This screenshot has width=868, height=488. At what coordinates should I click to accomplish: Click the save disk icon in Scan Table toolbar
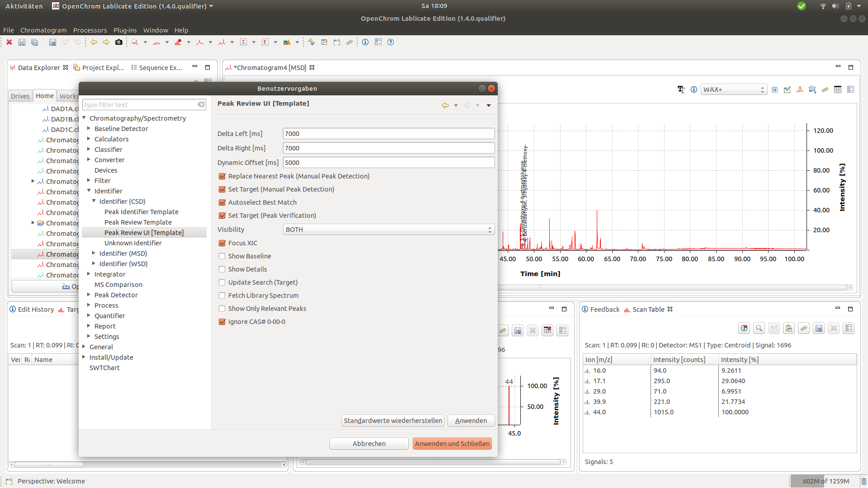coord(819,328)
